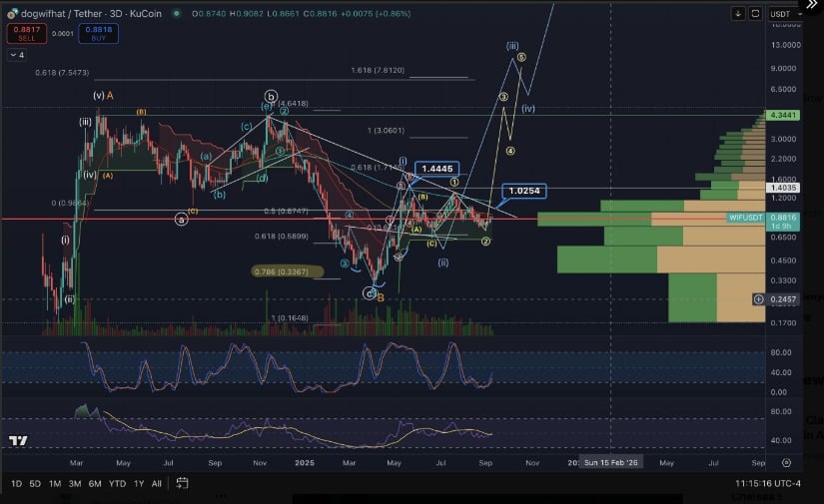Click the circled a wave label

coord(182,219)
